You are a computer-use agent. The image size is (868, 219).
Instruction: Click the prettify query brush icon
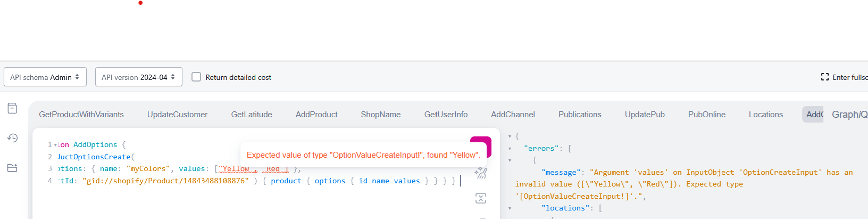(x=481, y=173)
